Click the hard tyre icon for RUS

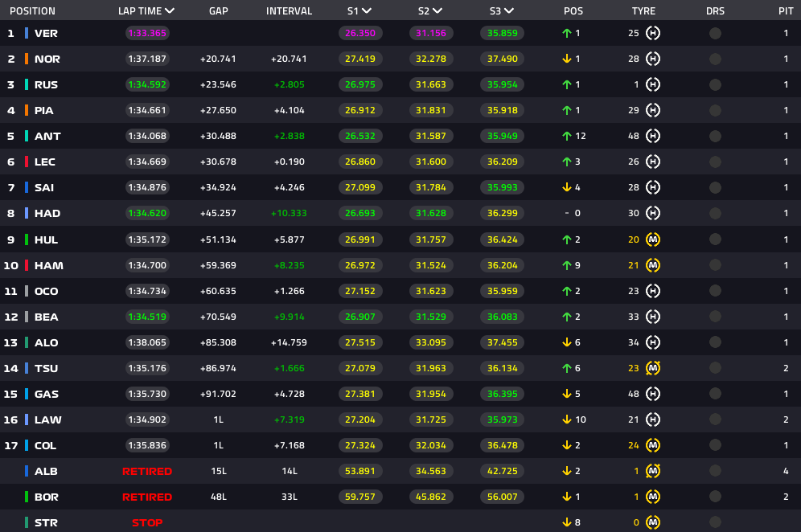[x=653, y=84]
